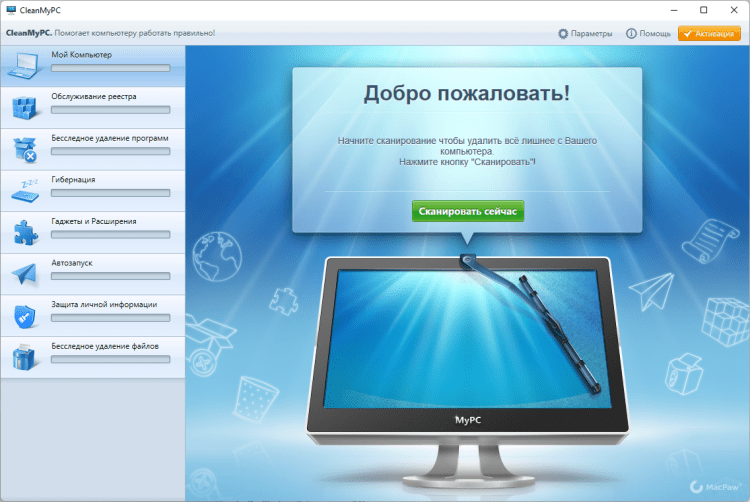Click the privacy shield icon
This screenshot has width=750, height=502.
[25, 316]
